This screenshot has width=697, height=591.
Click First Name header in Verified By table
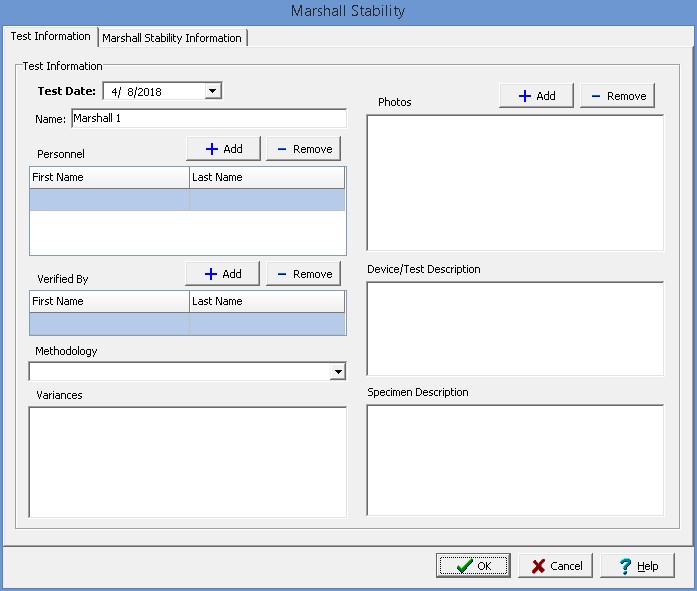[x=109, y=301]
